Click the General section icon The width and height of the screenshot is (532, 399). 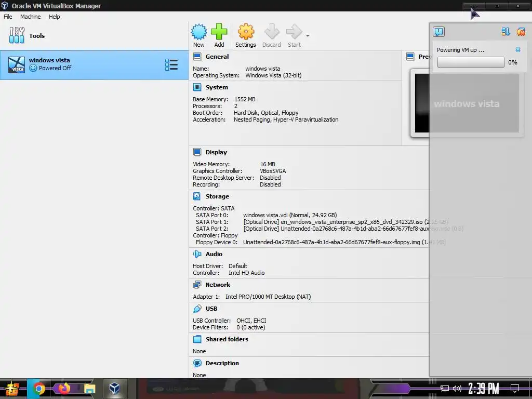pyautogui.click(x=197, y=56)
